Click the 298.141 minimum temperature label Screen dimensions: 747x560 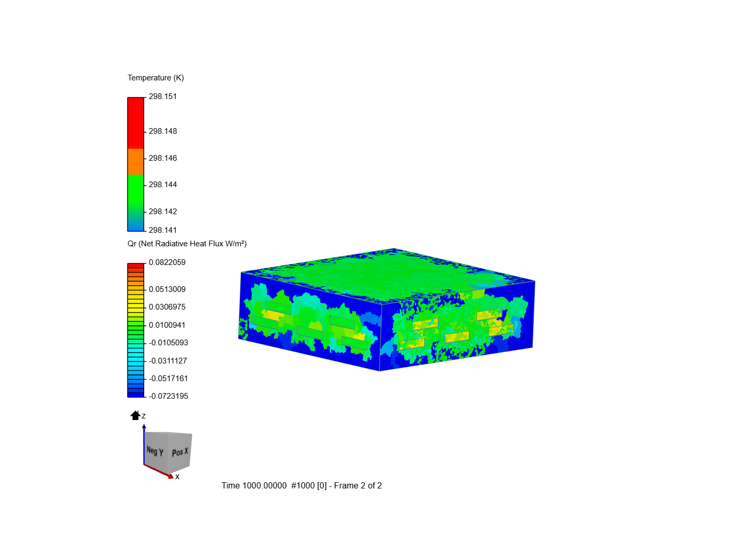tap(163, 230)
